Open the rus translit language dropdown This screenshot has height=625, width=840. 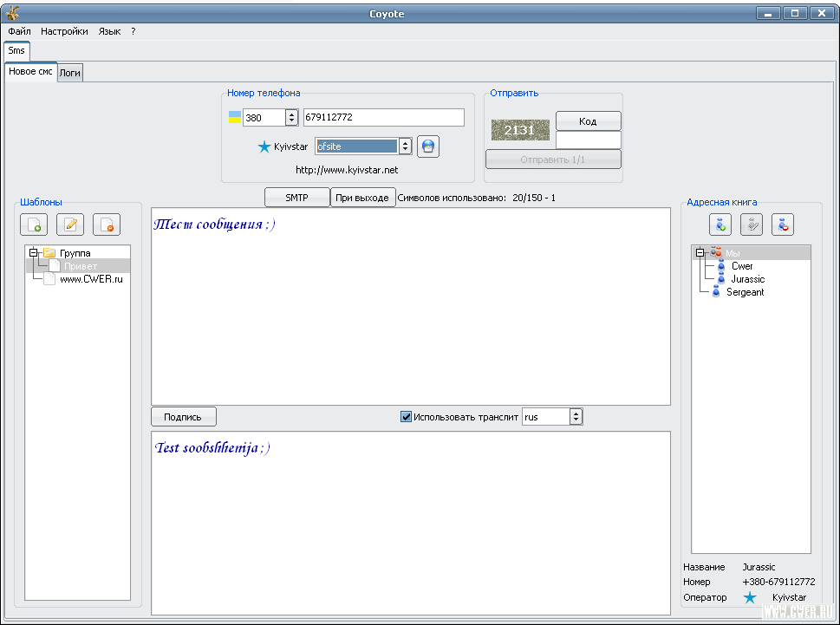(576, 417)
